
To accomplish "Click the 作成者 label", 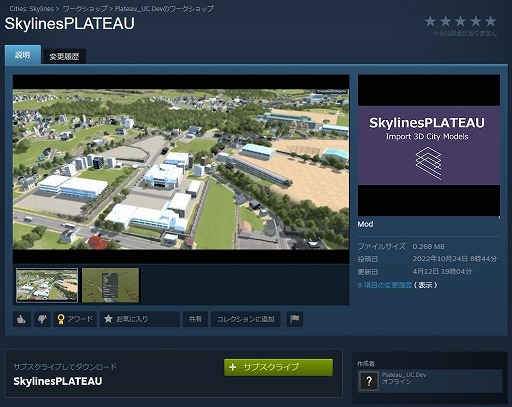I will [365, 364].
